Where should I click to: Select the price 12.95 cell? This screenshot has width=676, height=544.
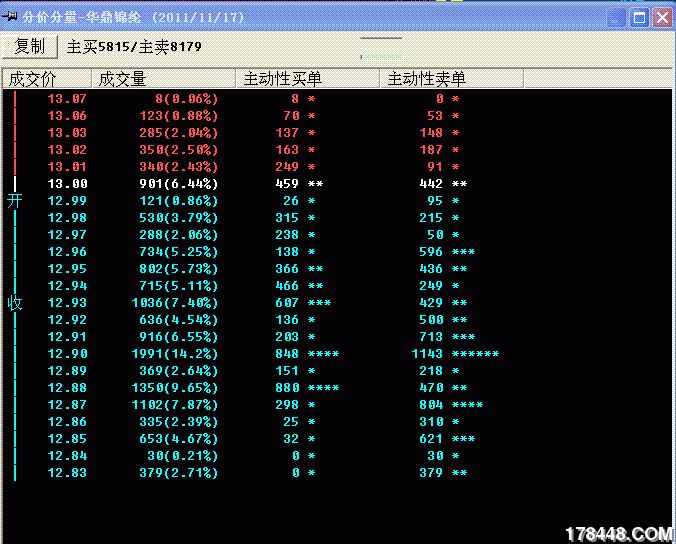[67, 269]
